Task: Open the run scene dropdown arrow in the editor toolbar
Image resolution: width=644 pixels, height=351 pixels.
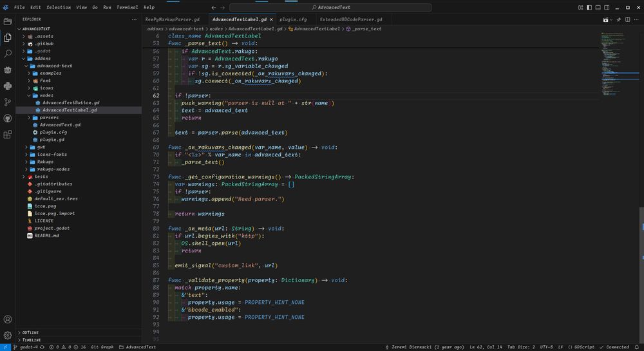Action: point(611,20)
